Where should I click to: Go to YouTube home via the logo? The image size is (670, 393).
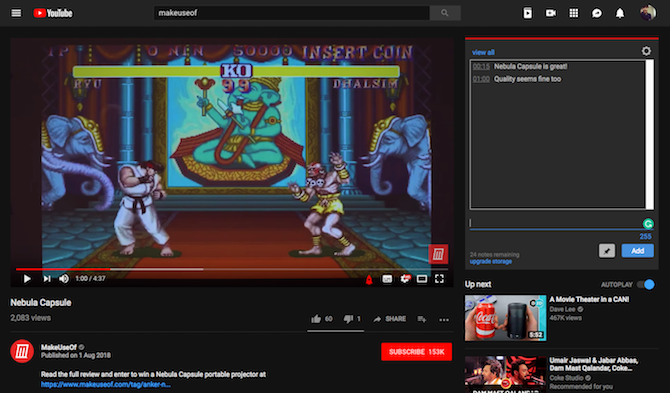[x=53, y=13]
